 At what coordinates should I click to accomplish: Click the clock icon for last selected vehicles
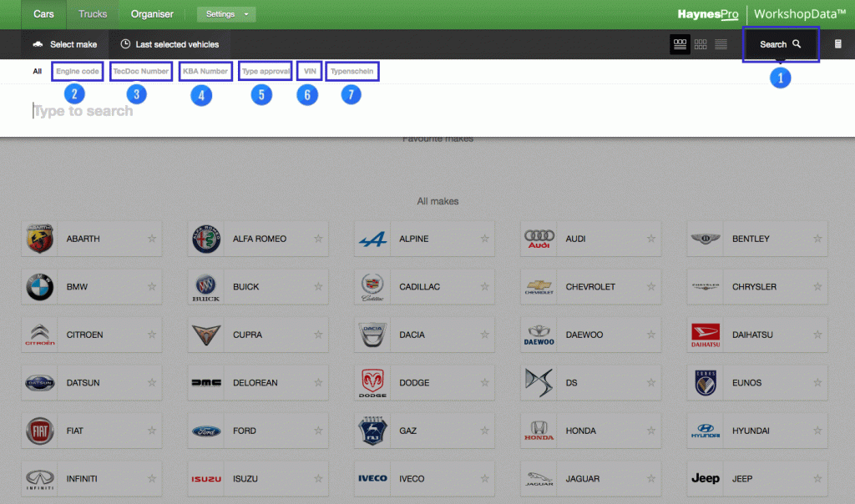(x=125, y=44)
